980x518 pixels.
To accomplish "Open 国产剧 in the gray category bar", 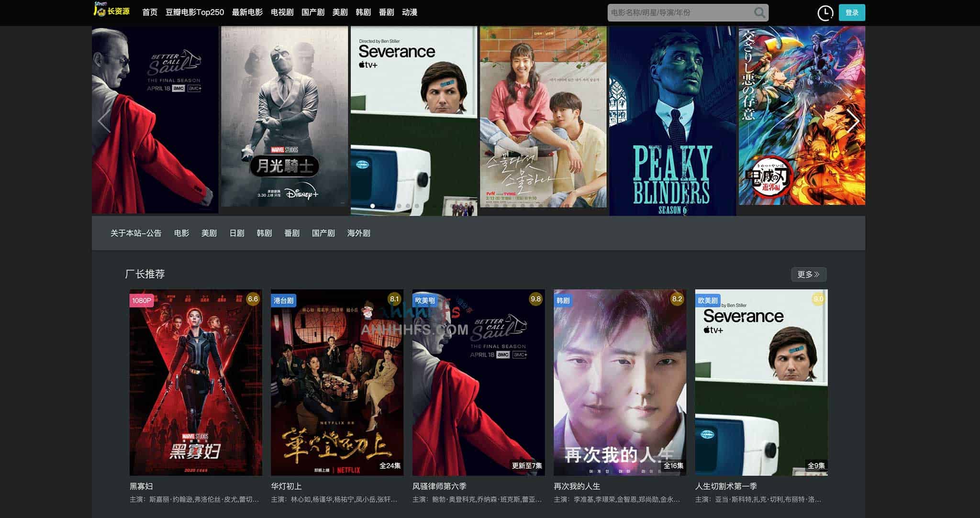I will 323,233.
